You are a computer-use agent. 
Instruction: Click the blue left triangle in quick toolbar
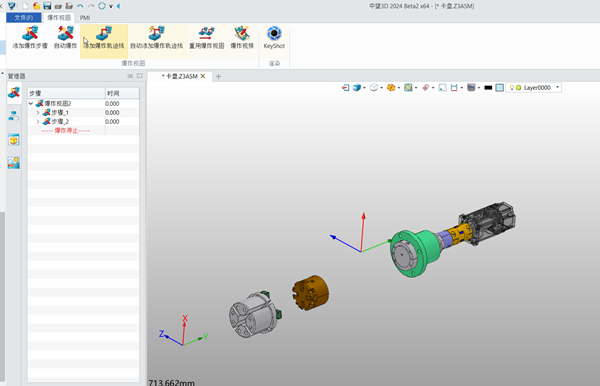click(x=118, y=6)
